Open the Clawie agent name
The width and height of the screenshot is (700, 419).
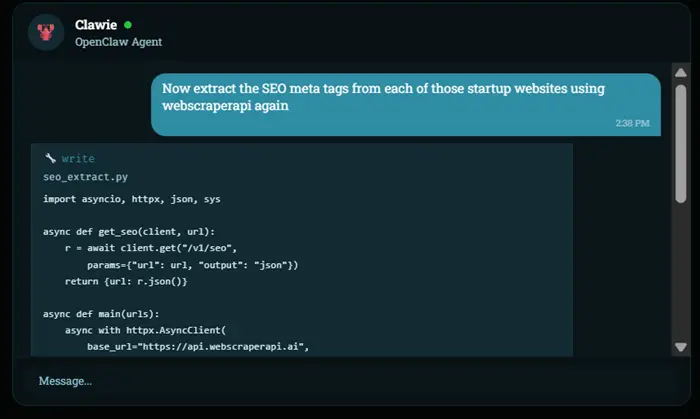pos(96,25)
